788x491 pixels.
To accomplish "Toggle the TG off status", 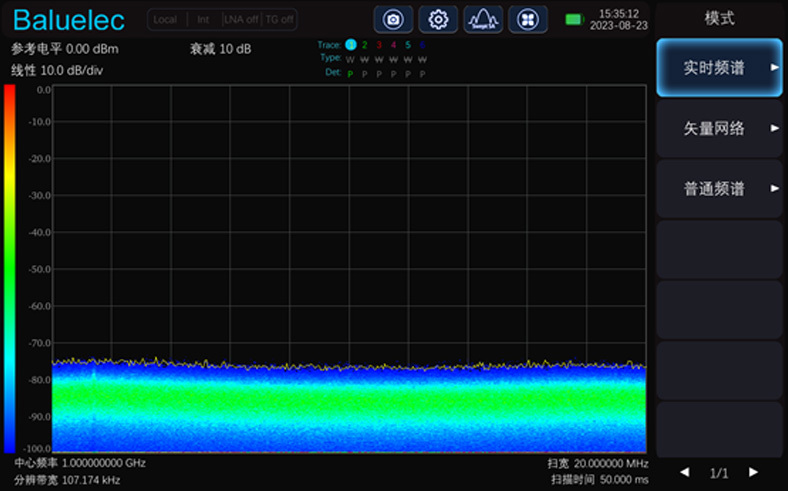I will click(x=279, y=20).
